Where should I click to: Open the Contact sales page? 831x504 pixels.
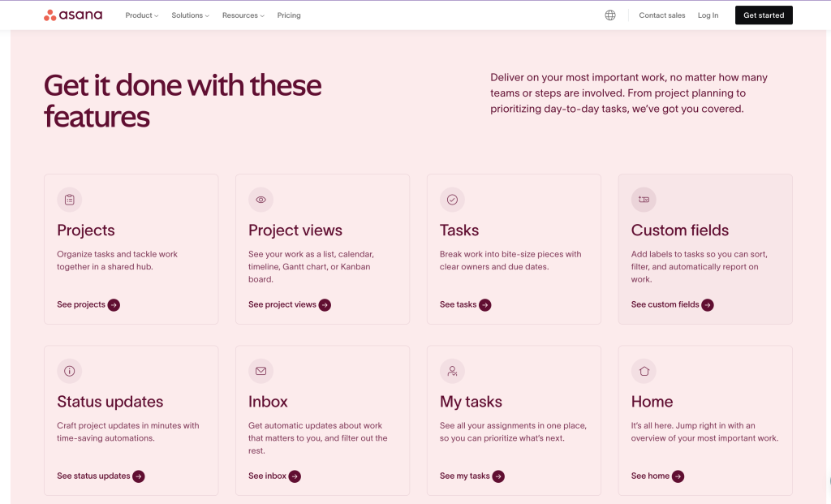[x=661, y=15]
